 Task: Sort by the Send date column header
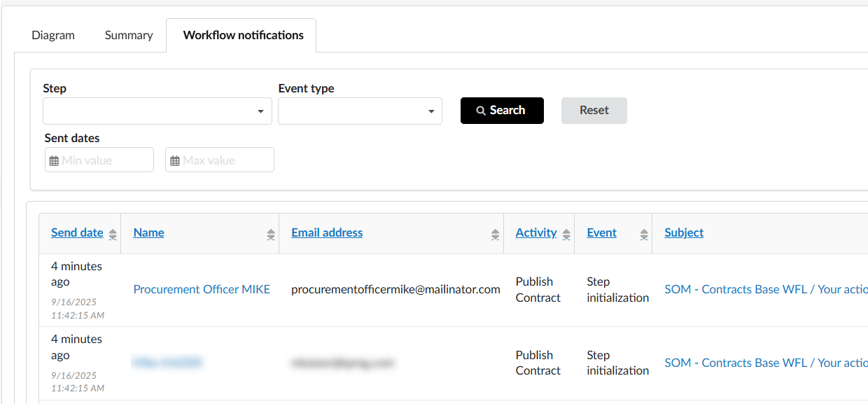click(77, 232)
